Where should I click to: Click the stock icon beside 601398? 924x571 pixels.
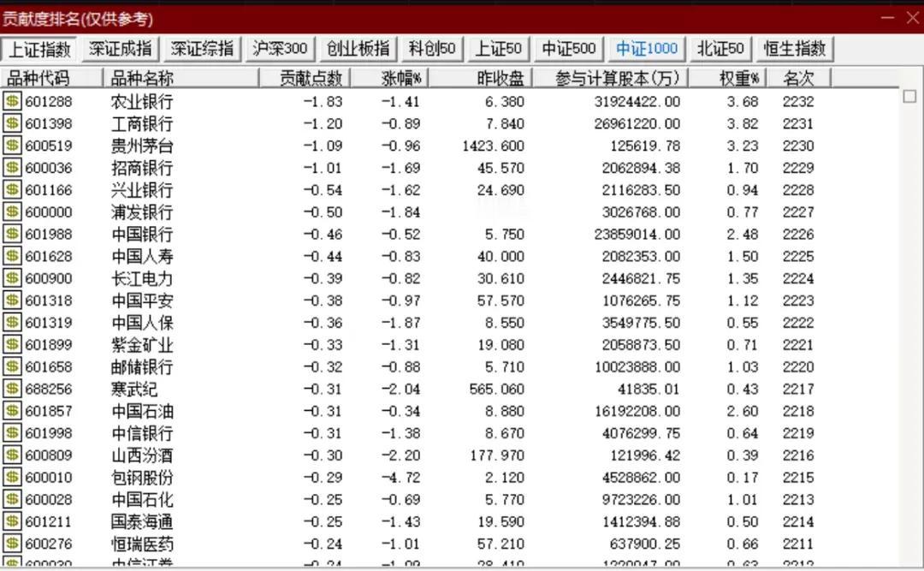pos(12,123)
